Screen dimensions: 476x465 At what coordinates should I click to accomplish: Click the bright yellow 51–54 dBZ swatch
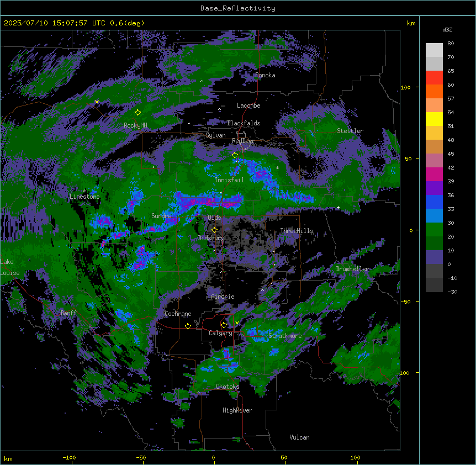434,119
